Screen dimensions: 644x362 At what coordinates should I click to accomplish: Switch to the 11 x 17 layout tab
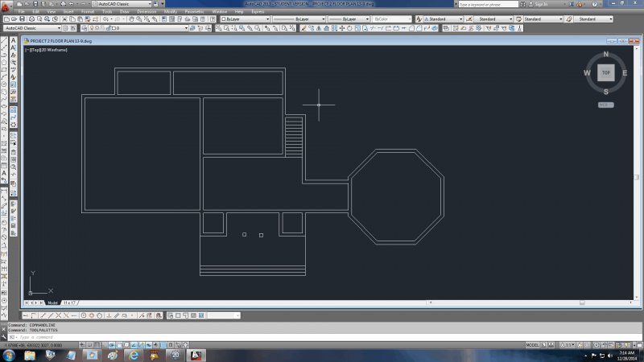pos(69,303)
